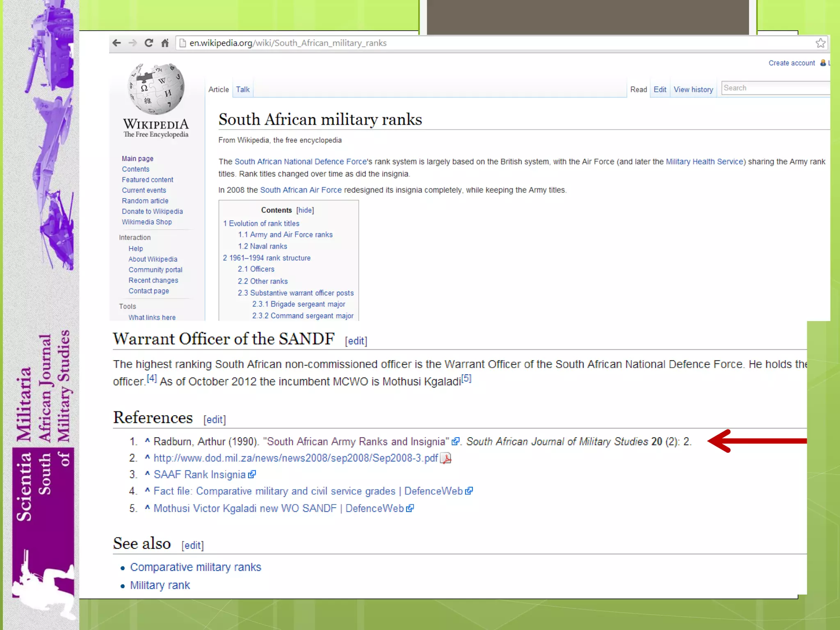Viewport: 840px width, 630px height.
Task: Click external link icon after Radburn reference
Action: click(455, 441)
